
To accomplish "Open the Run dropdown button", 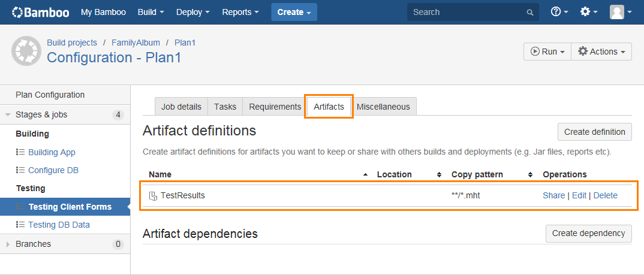I will tap(547, 52).
